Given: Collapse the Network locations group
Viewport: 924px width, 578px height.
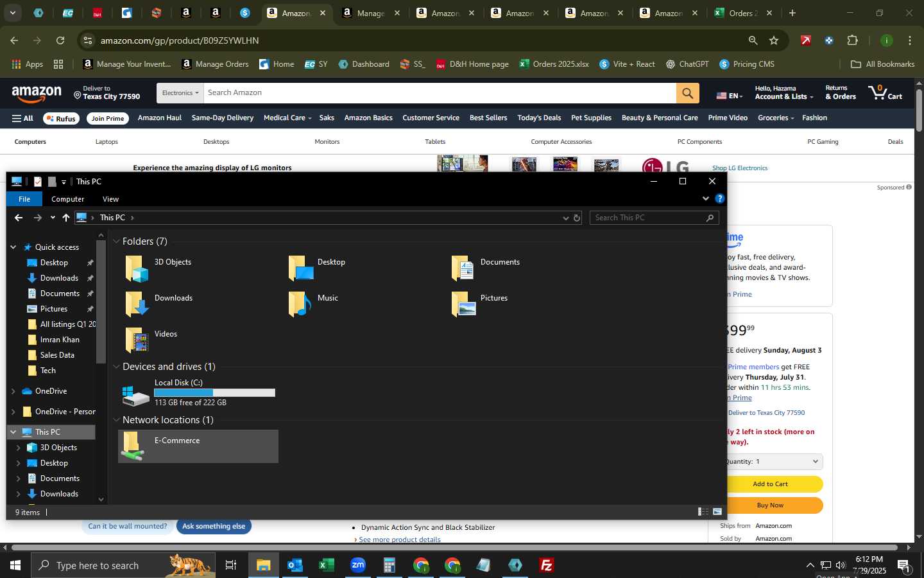Looking at the screenshot, I should [x=116, y=420].
